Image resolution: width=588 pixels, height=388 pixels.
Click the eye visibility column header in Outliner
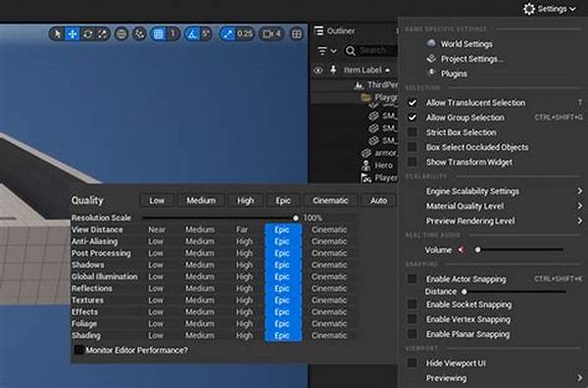(x=318, y=71)
